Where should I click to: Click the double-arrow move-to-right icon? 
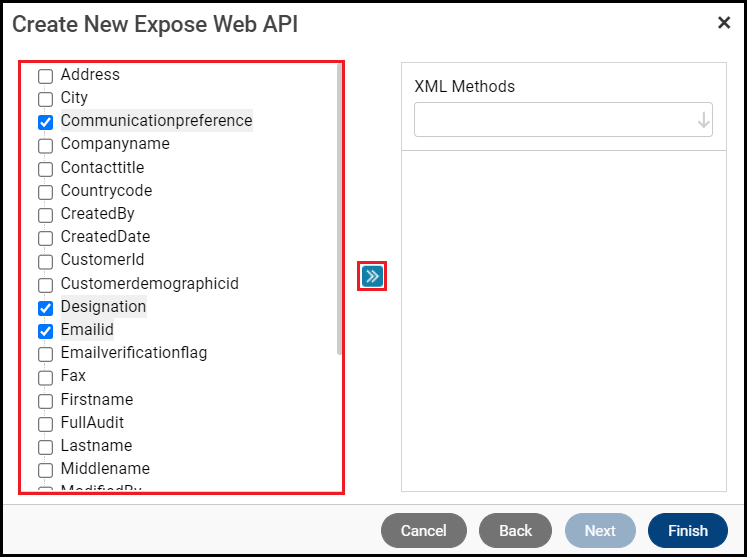[x=372, y=276]
